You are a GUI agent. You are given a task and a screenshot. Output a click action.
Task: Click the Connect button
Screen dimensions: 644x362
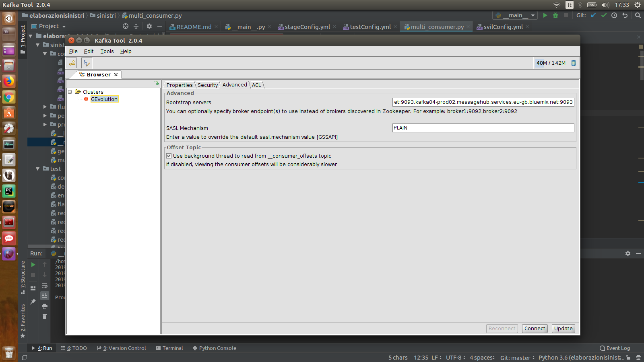tap(535, 329)
